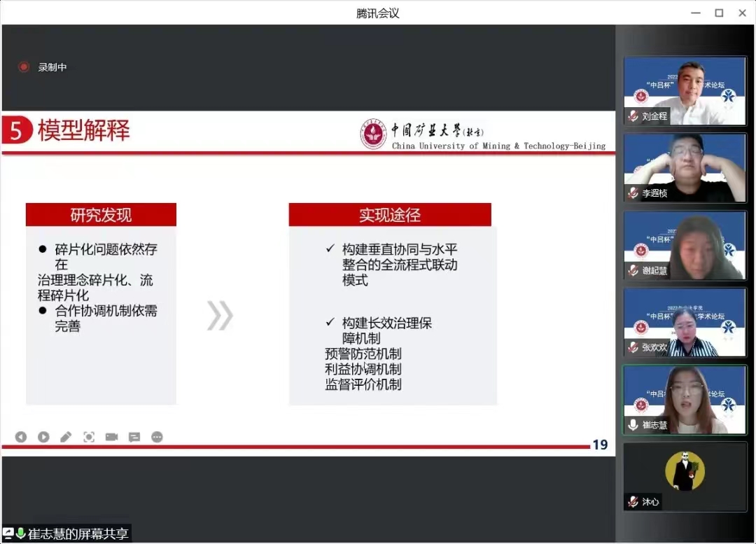Click the red recording indicator icon
This screenshot has height=544, width=756.
(24, 67)
